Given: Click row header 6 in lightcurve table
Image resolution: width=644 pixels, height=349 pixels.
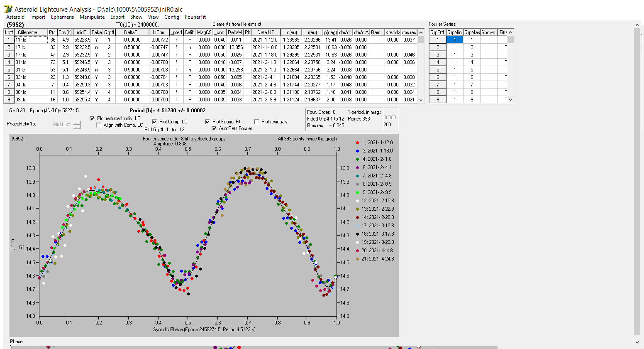Looking at the screenshot, I should pyautogui.click(x=9, y=77).
